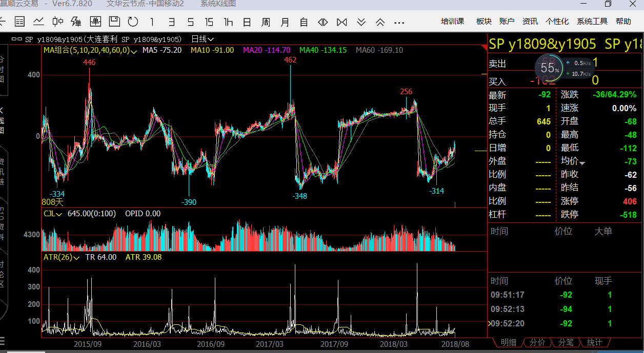Toggle the 1h period button
This screenshot has height=353, width=644.
(228, 22)
